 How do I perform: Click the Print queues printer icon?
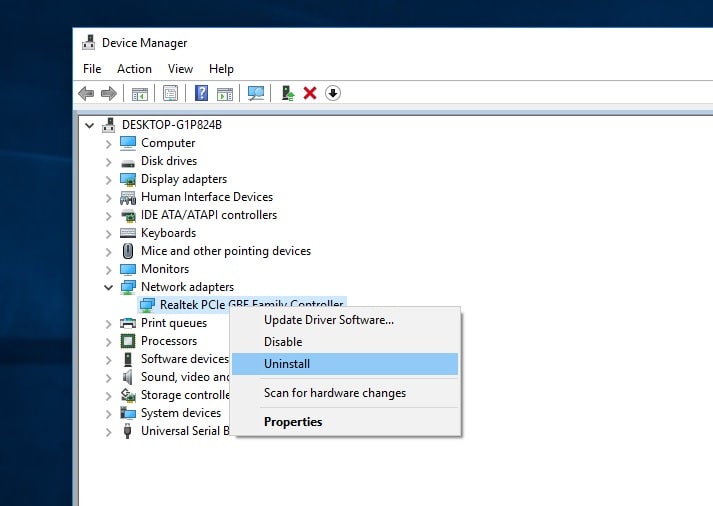(x=128, y=323)
